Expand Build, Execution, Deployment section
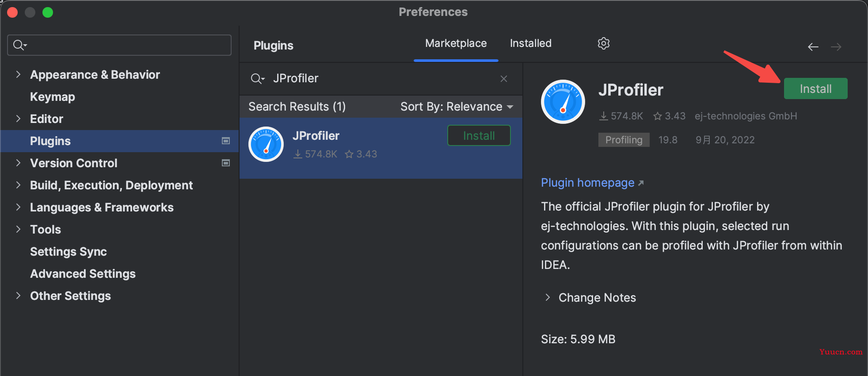The width and height of the screenshot is (868, 376). 18,185
